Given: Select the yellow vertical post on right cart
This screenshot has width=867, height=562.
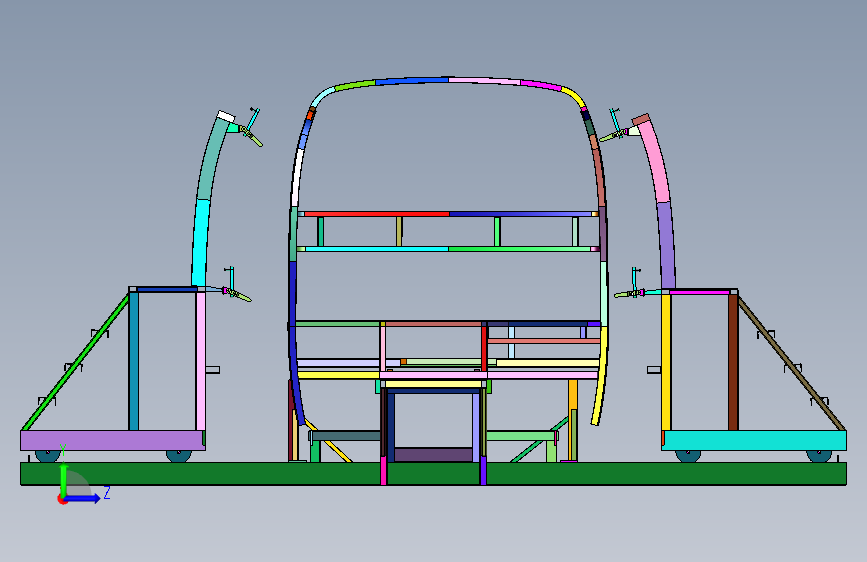Looking at the screenshot, I should [x=666, y=362].
